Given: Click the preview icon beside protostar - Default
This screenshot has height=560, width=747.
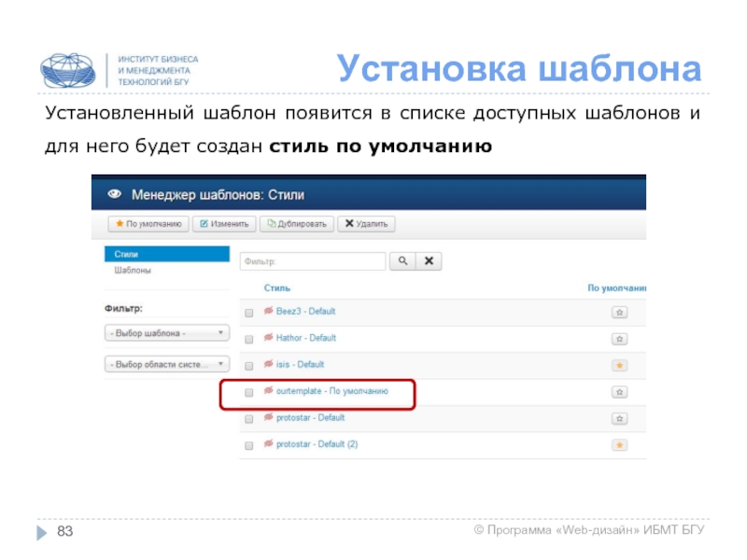Looking at the screenshot, I should [x=269, y=417].
